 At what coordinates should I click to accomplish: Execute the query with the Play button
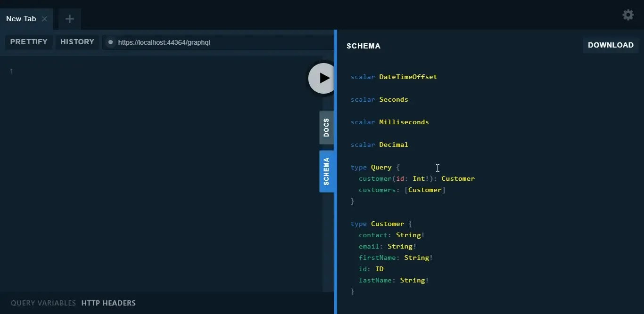point(322,78)
